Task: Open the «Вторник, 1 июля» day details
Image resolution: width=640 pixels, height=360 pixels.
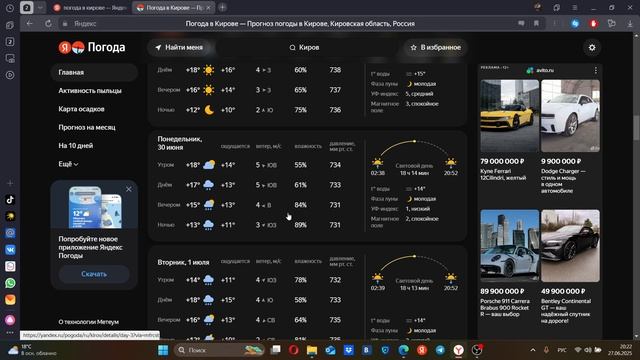Action: (x=183, y=262)
